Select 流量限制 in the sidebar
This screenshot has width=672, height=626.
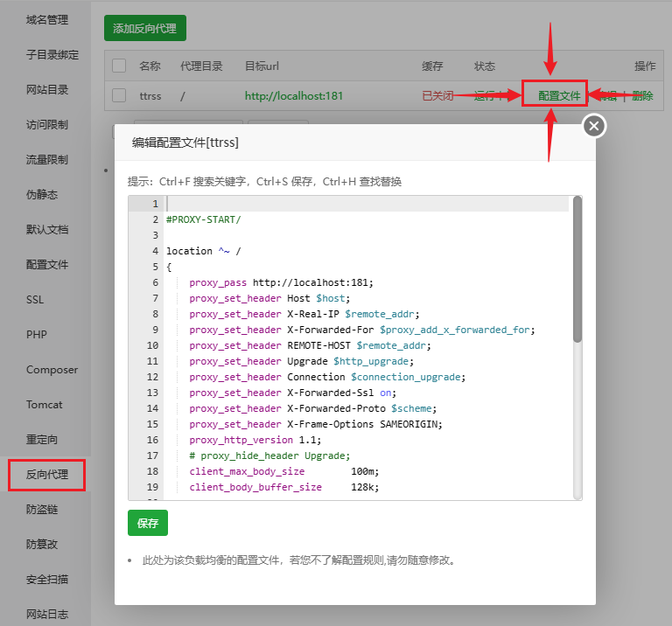47,160
